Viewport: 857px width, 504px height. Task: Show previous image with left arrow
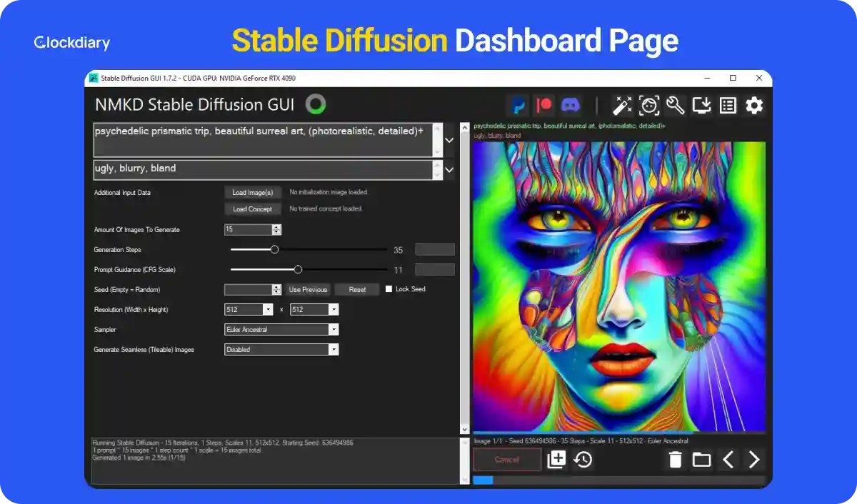[728, 460]
